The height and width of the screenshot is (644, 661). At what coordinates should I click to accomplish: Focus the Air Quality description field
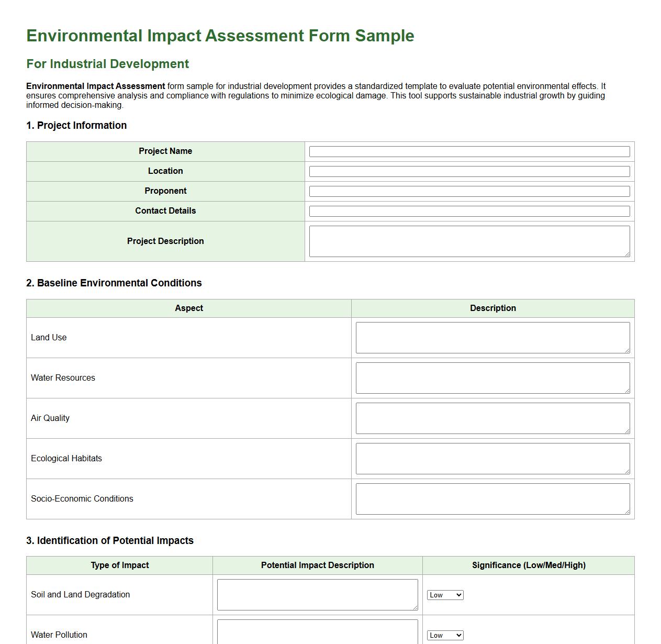tap(492, 418)
